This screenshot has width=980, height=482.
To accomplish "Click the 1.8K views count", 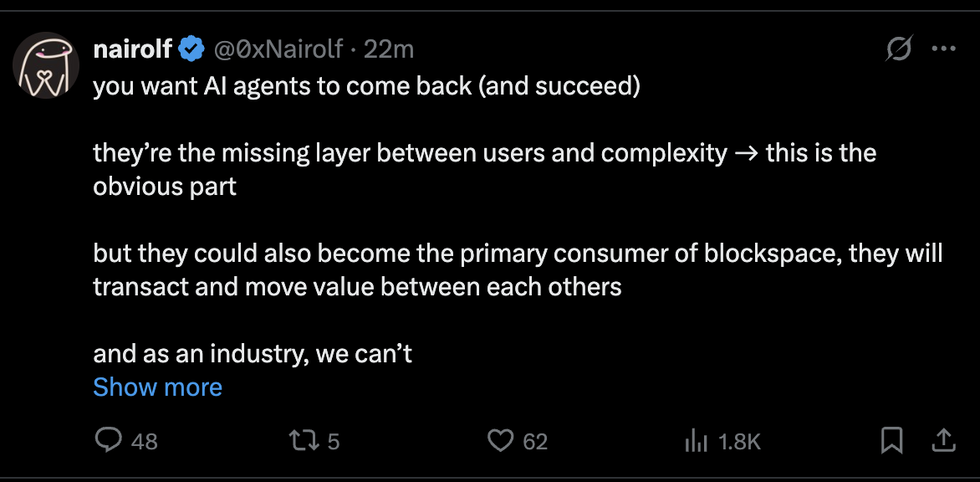I will (x=739, y=442).
